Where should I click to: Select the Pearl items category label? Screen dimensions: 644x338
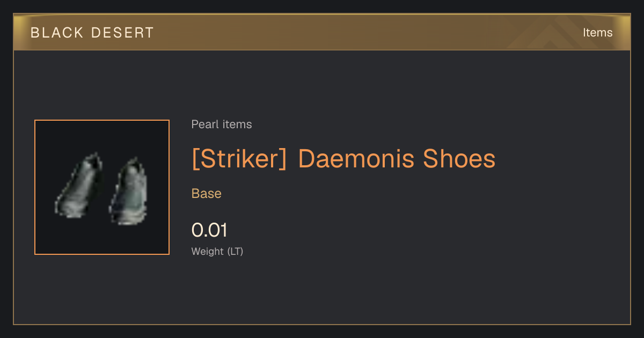pos(222,124)
